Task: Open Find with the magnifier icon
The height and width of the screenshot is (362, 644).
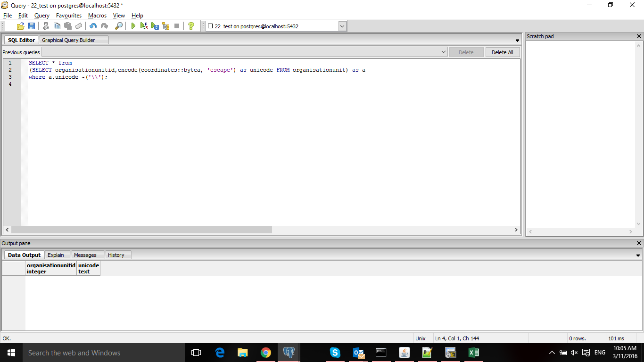Action: click(119, 26)
